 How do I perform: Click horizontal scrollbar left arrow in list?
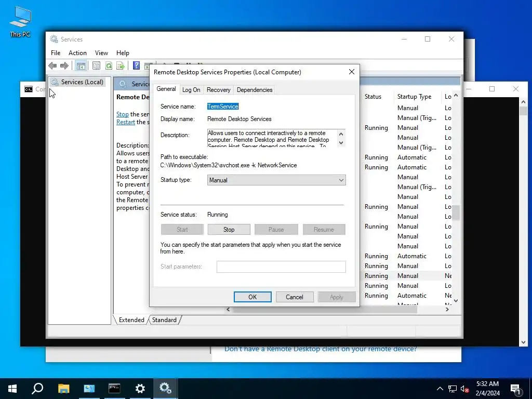click(x=229, y=310)
